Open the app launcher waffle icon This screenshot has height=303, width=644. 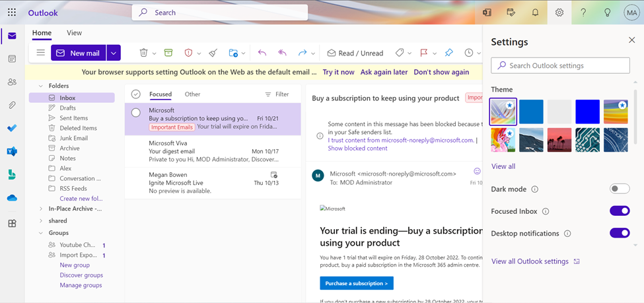click(x=12, y=13)
